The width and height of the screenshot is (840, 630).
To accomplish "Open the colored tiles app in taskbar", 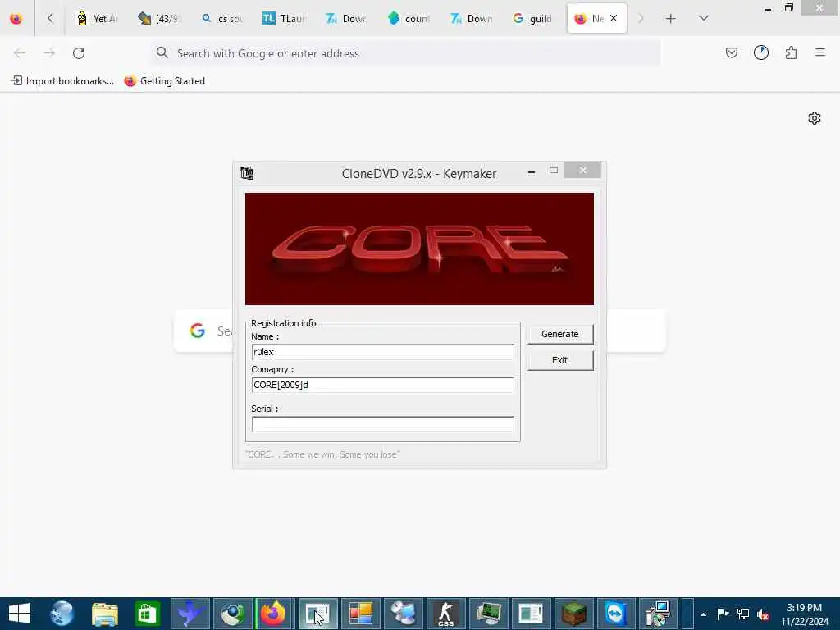I will 361,614.
